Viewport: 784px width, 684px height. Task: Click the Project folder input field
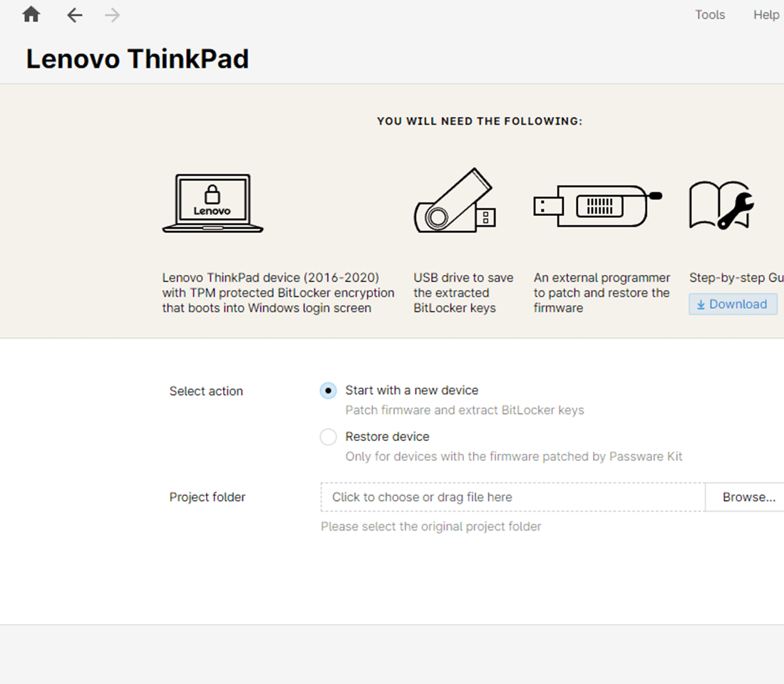pyautogui.click(x=512, y=497)
